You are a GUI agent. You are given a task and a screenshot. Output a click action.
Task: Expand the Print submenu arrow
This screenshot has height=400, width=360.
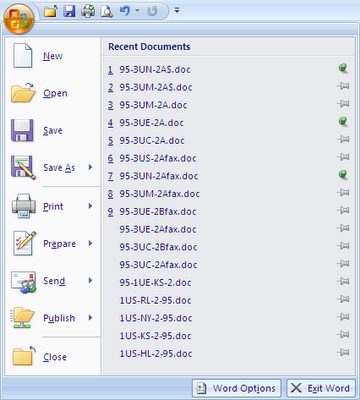click(x=90, y=206)
